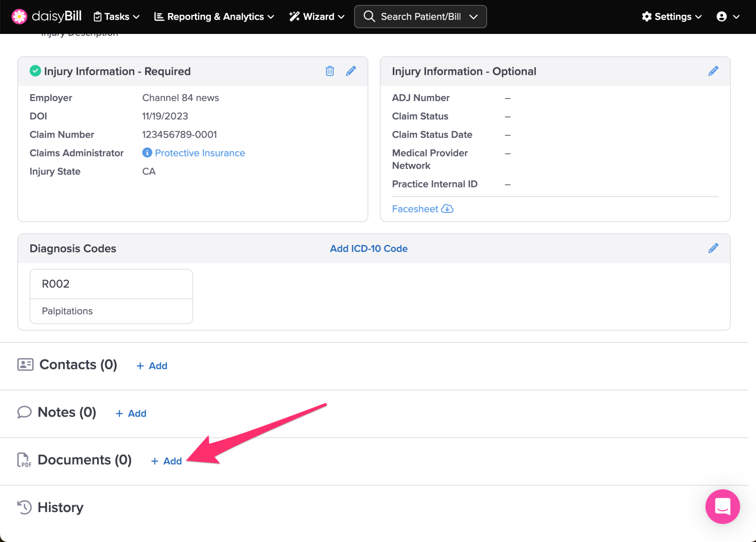Edit Injury Information Optional with pencil icon
Screen dimensions: 756x542
click(713, 71)
